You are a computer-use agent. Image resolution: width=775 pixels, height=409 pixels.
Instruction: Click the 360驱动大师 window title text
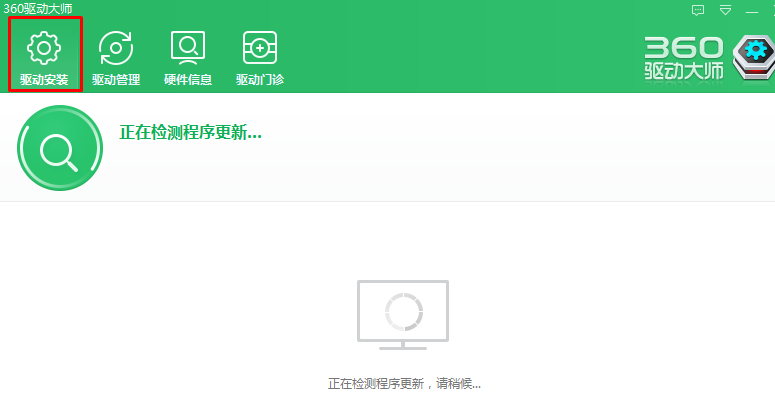pos(38,8)
